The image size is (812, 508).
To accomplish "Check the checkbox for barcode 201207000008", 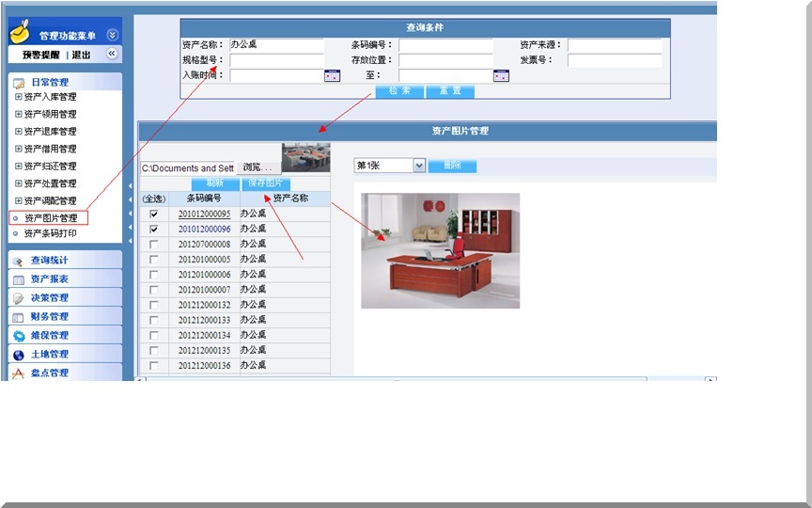I will (153, 245).
